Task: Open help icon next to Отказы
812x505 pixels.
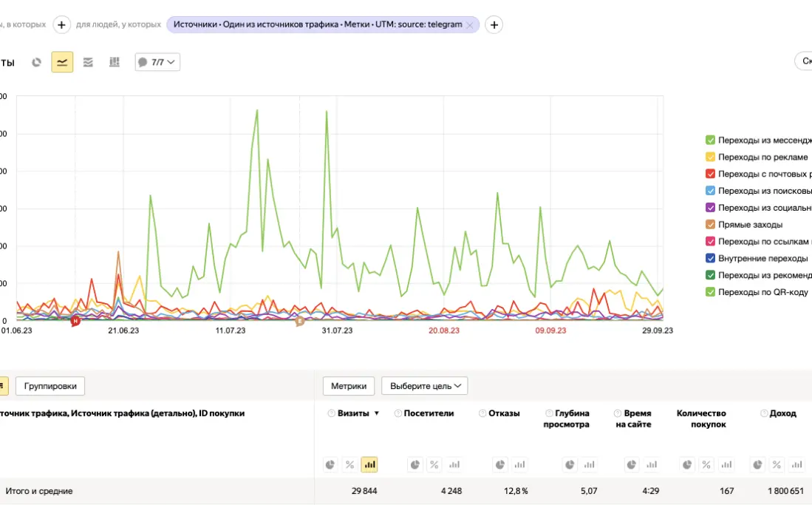Action: 482,414
